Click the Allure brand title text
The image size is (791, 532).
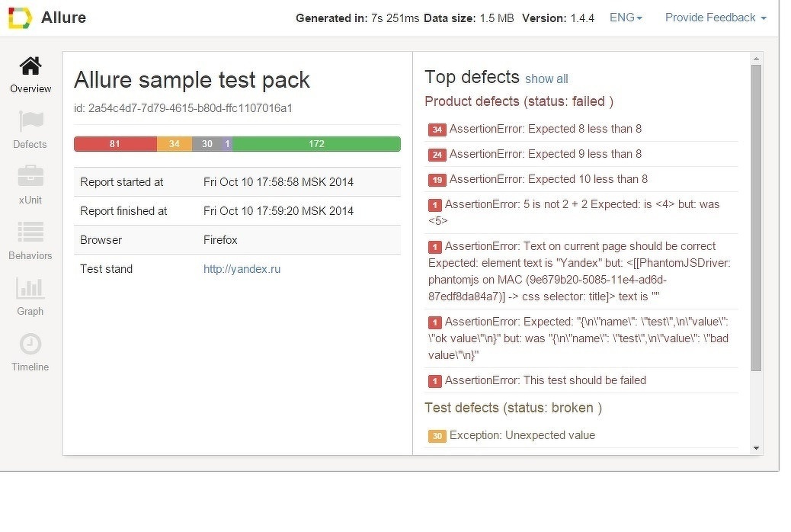click(x=63, y=18)
